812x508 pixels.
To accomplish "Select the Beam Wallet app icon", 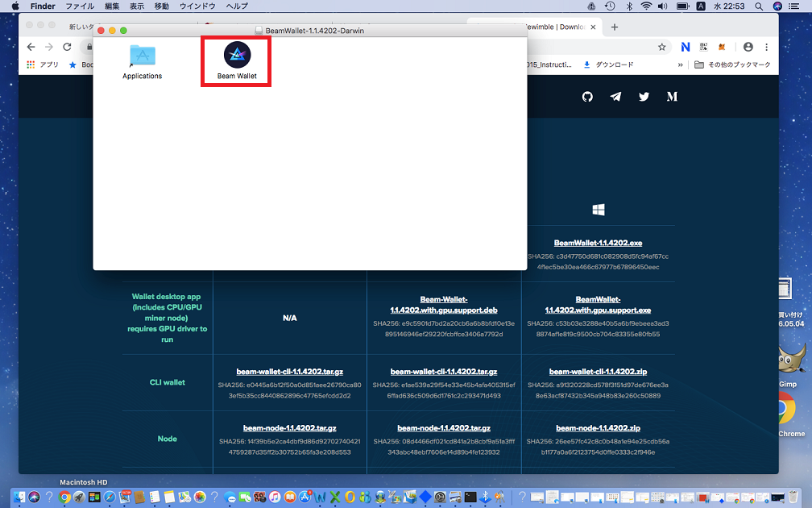I will [x=237, y=55].
